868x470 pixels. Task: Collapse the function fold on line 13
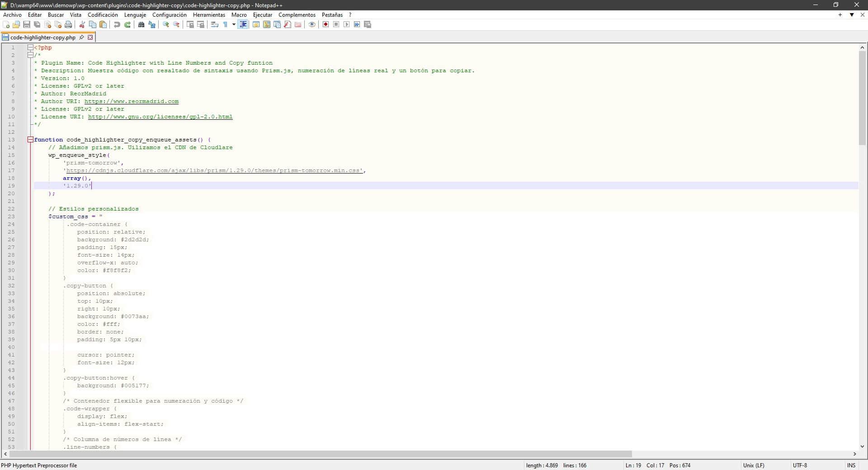coord(30,140)
